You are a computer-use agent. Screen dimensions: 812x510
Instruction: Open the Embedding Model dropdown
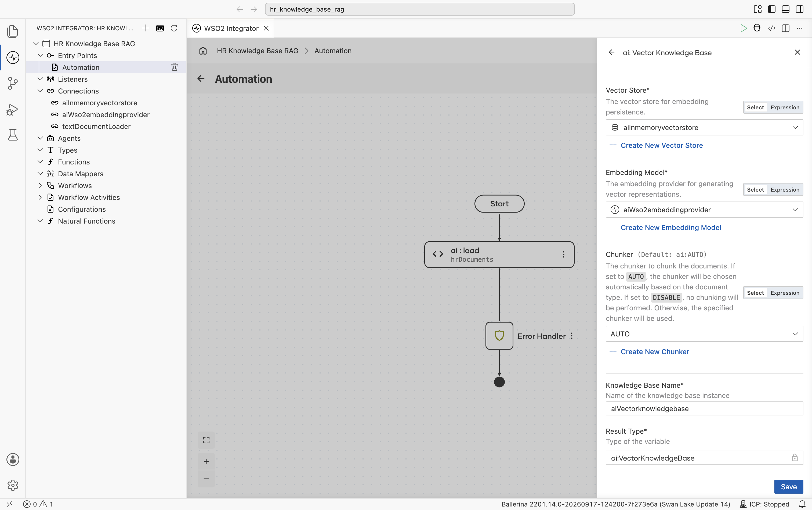point(704,210)
